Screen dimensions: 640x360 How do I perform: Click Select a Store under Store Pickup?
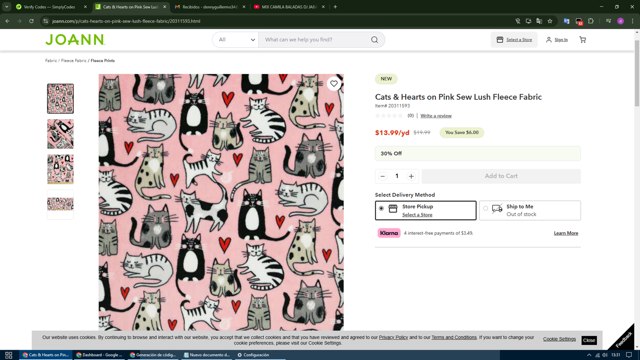tap(417, 215)
